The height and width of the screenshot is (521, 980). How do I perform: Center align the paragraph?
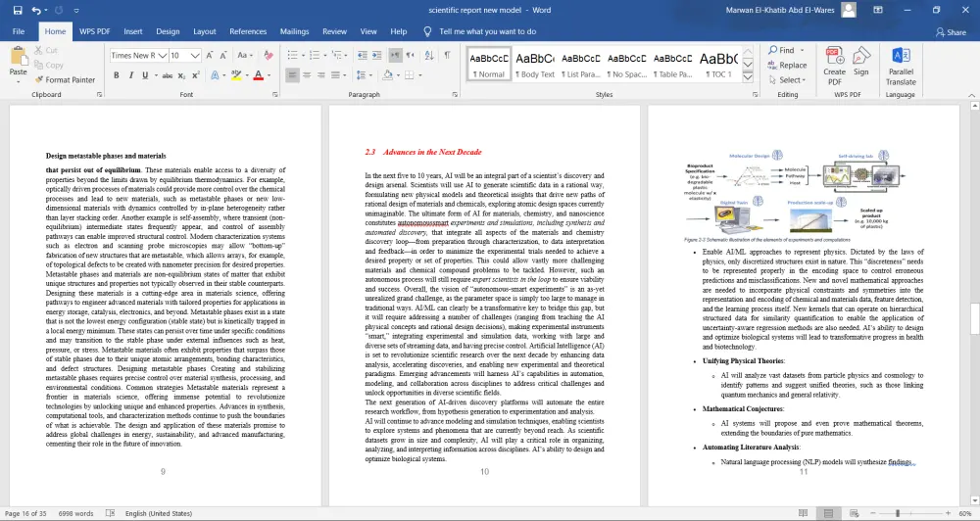pos(307,75)
